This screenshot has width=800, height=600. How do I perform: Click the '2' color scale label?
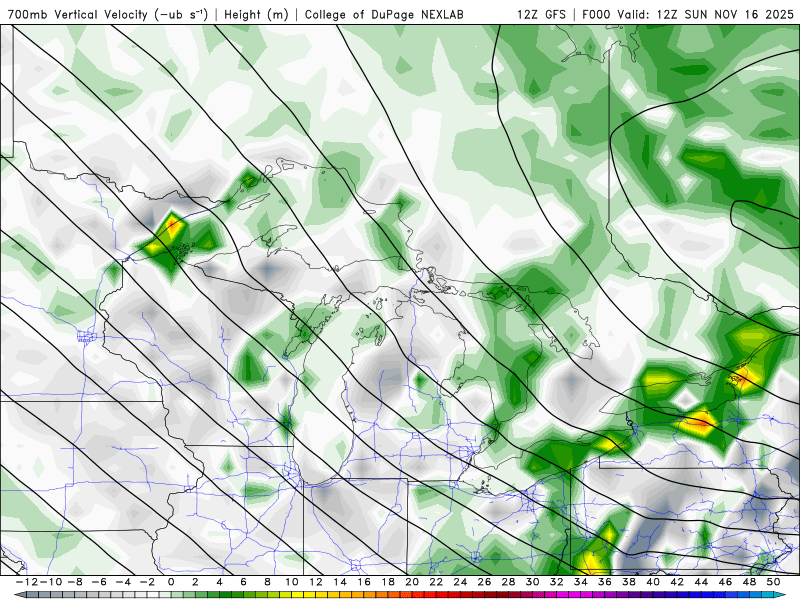[195, 582]
